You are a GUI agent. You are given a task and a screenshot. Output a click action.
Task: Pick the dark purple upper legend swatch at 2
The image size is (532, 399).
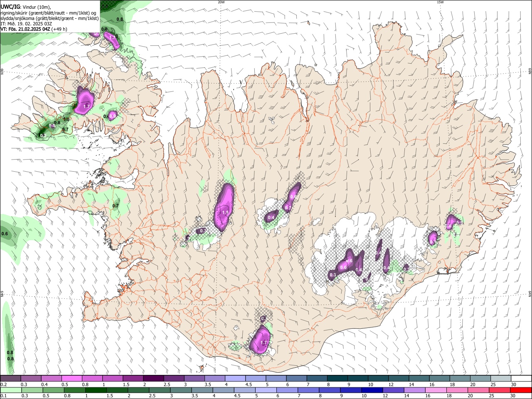coord(153,379)
